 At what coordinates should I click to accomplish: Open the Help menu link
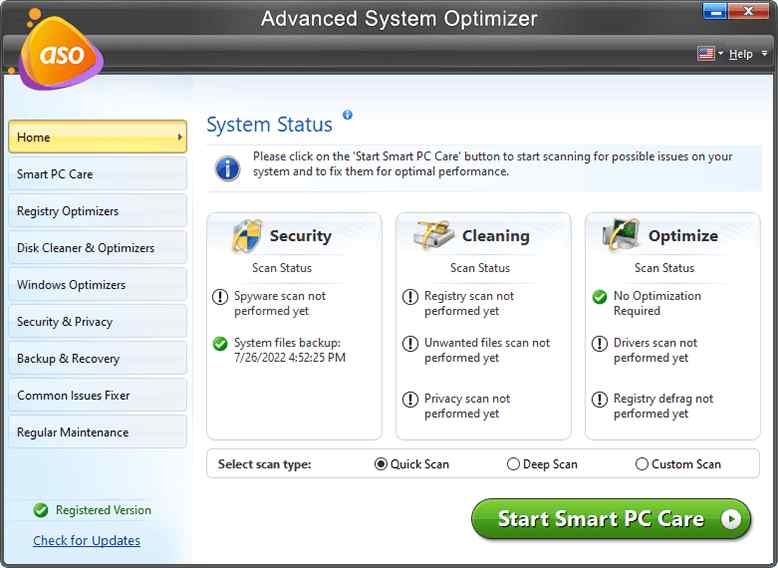click(x=741, y=54)
